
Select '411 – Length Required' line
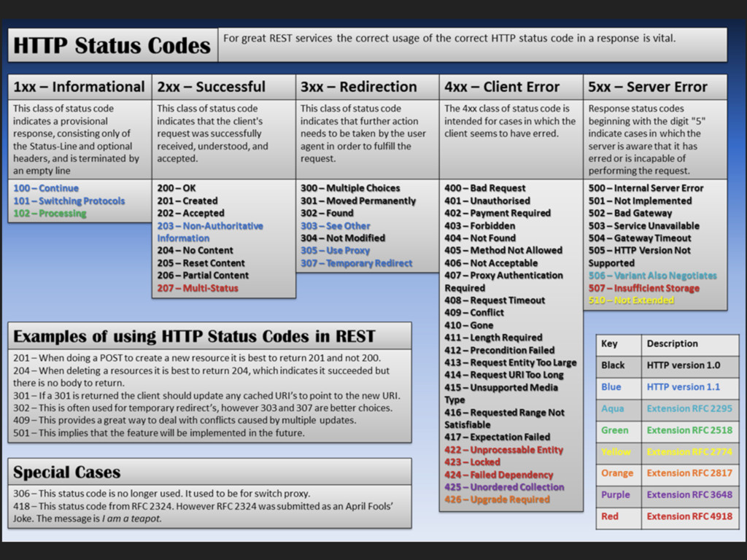point(493,338)
